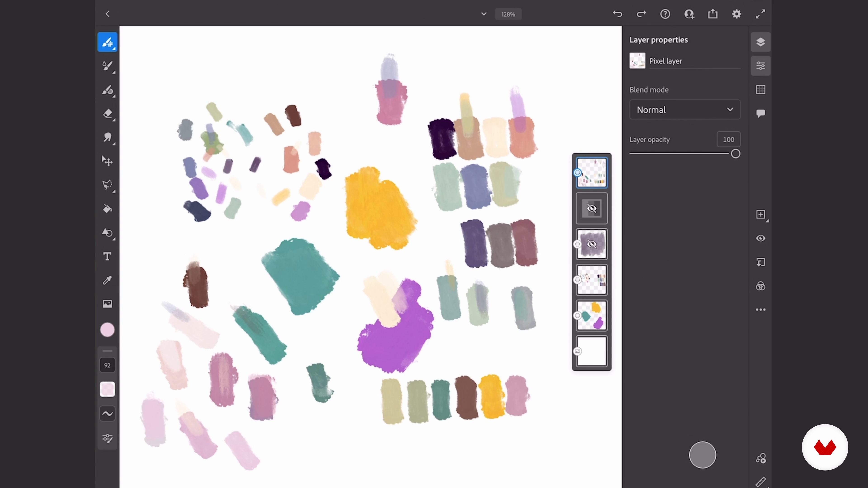Viewport: 868px width, 488px height.
Task: Toggle layer visibility eye icon in taskbar
Action: click(x=760, y=238)
